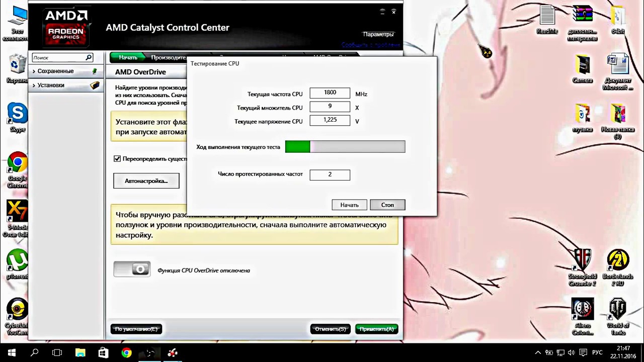Open the Этот компьютер desktop icon

[x=17, y=23]
